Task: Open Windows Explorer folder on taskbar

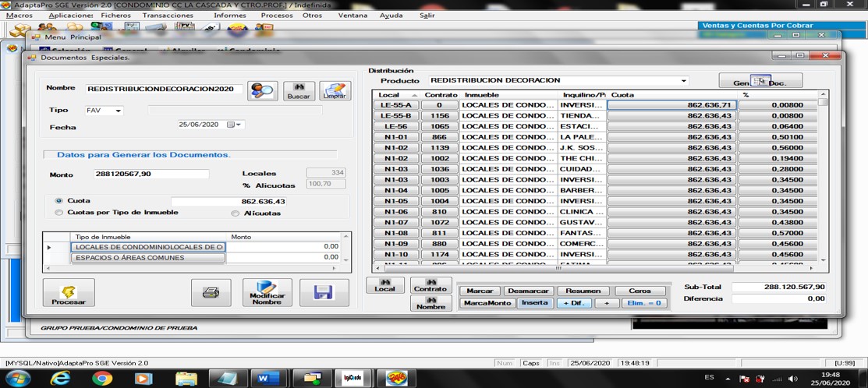Action: click(x=186, y=379)
